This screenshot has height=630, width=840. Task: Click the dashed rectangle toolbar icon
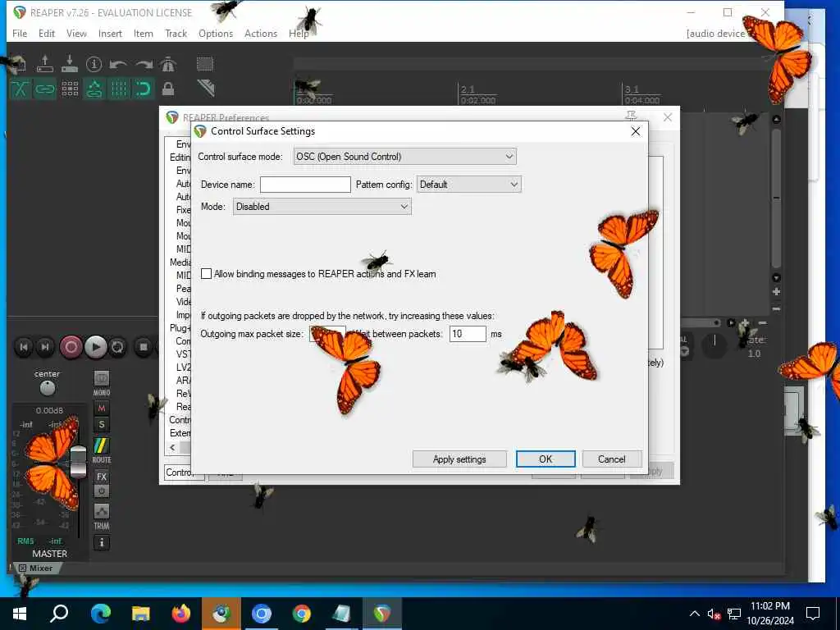204,64
